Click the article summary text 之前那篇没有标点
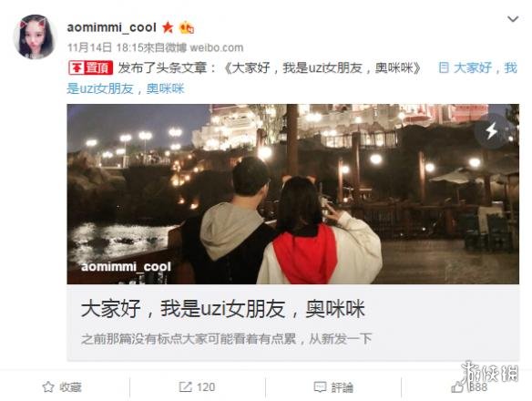The height and width of the screenshot is (401, 532). point(226,339)
